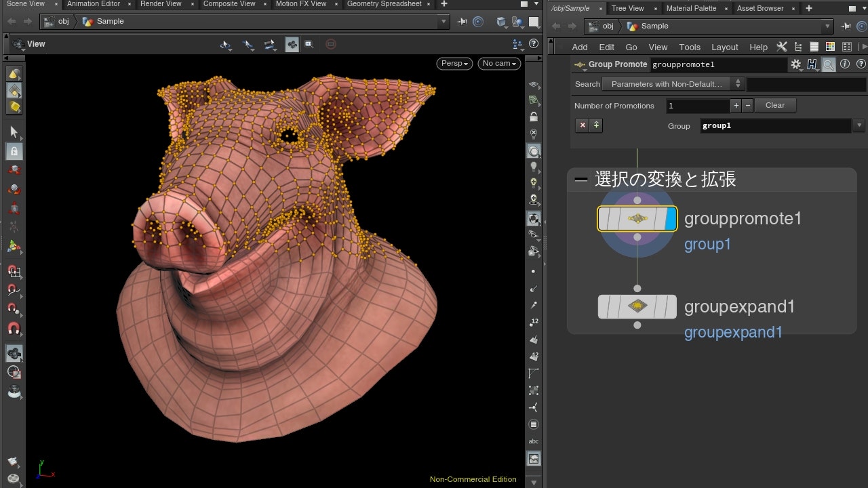
Task: Click the grouppromote1 node icon
Action: tap(637, 219)
